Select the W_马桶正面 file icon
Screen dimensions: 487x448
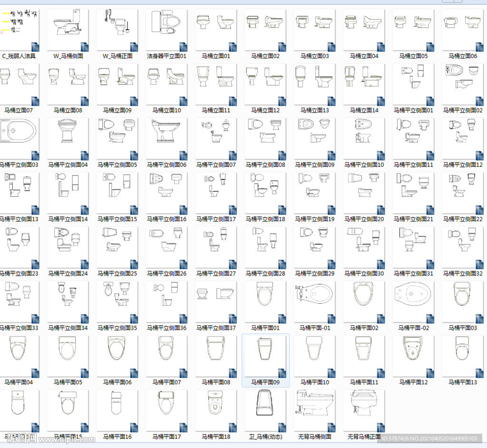click(117, 30)
